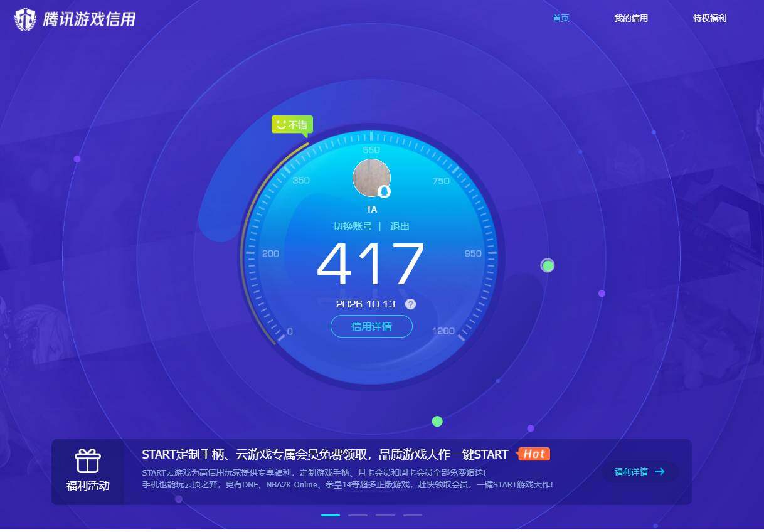Select the second carousel indicator
The width and height of the screenshot is (764, 532).
[x=358, y=515]
